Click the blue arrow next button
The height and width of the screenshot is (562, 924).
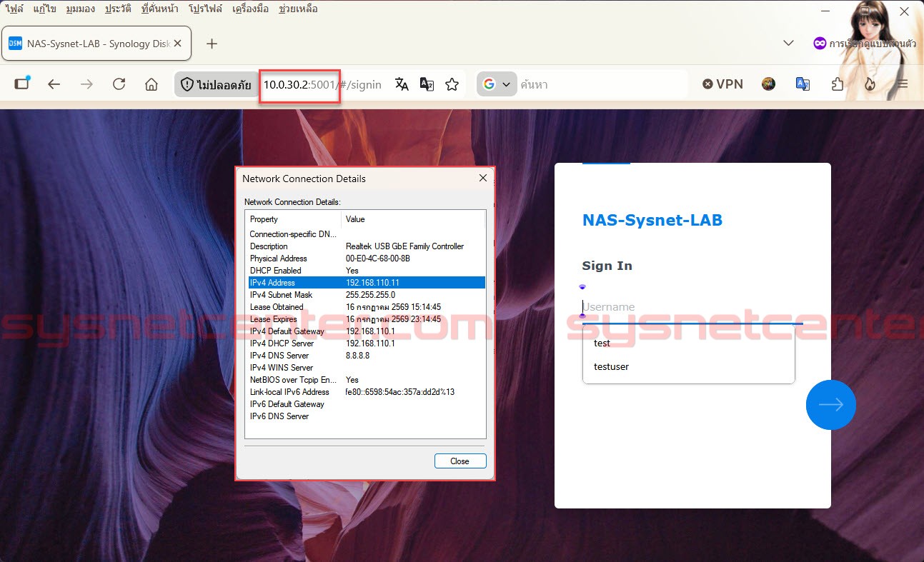click(x=830, y=405)
